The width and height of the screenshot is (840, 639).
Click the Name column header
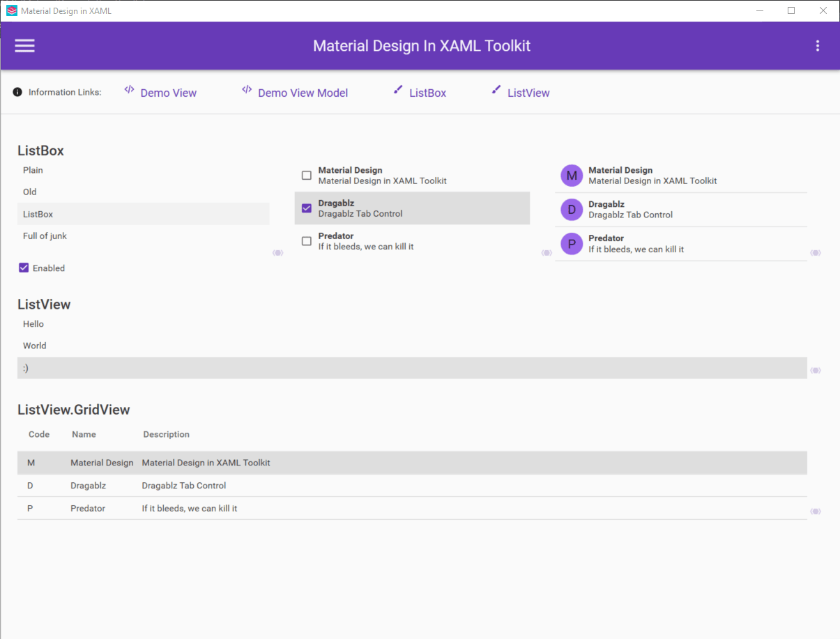84,434
